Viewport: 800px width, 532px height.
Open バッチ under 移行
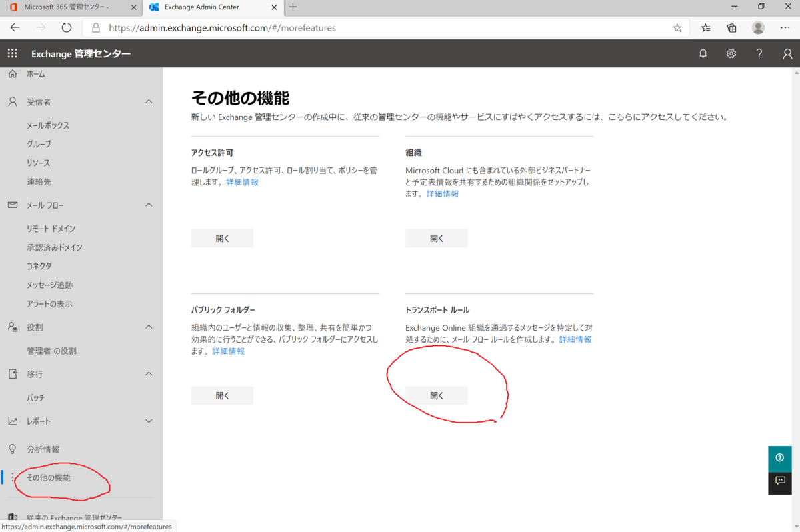coord(36,397)
